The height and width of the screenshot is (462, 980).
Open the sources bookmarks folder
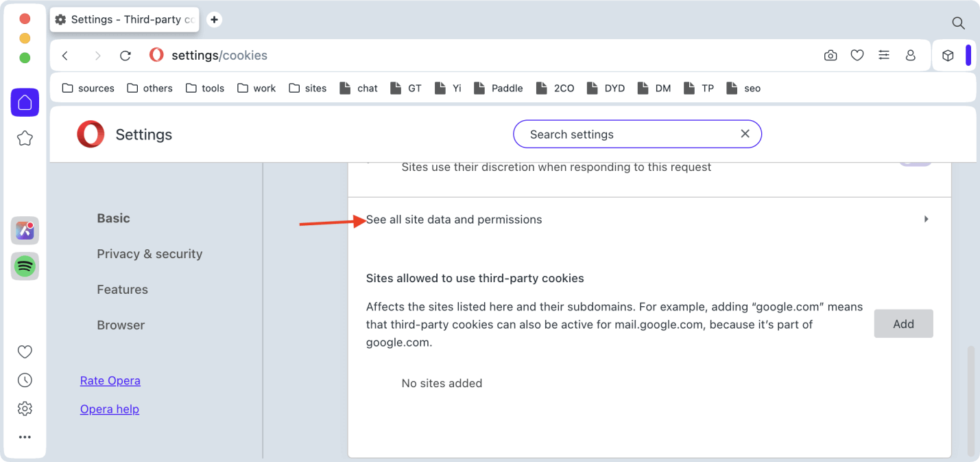(88, 88)
